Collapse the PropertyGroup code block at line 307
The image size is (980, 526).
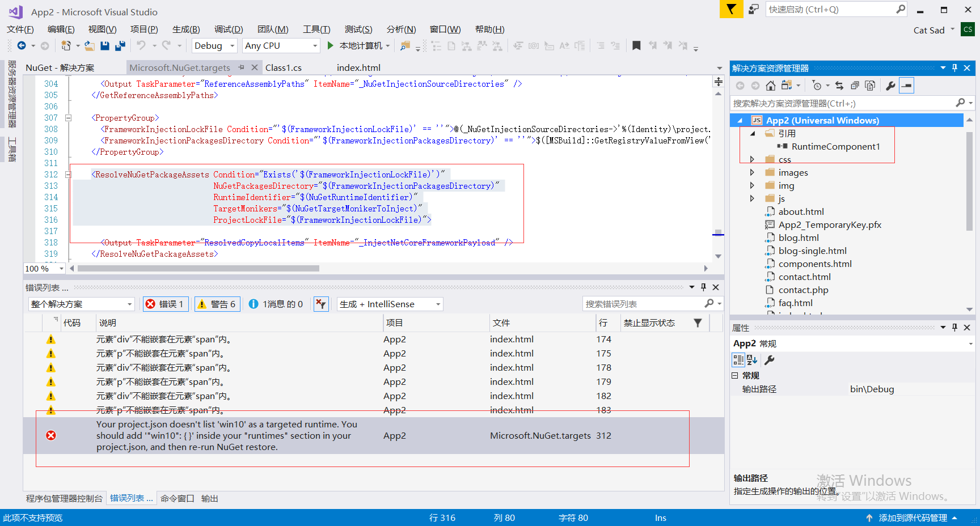(68, 118)
